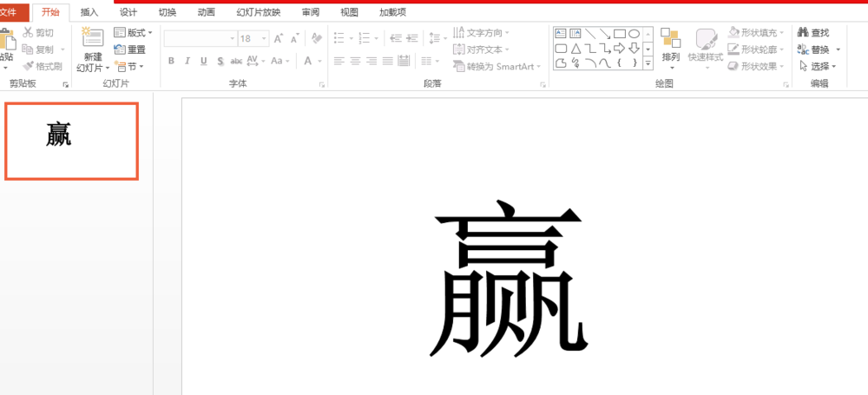
Task: Align paragraph text to the right
Action: [x=372, y=61]
